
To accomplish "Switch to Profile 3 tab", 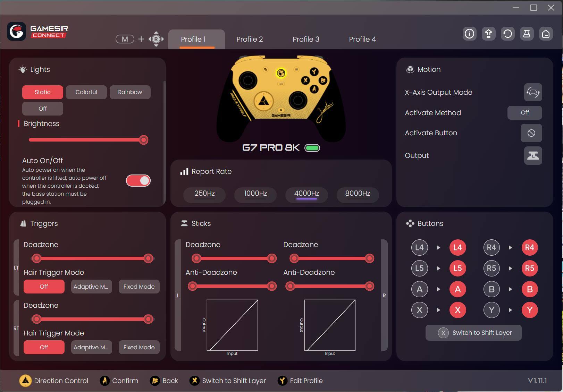I will pyautogui.click(x=306, y=39).
